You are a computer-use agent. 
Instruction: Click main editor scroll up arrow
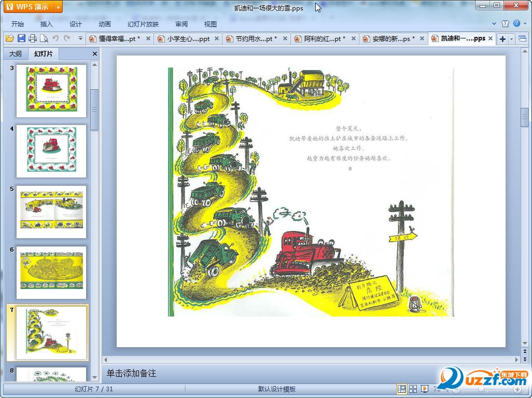coord(525,51)
